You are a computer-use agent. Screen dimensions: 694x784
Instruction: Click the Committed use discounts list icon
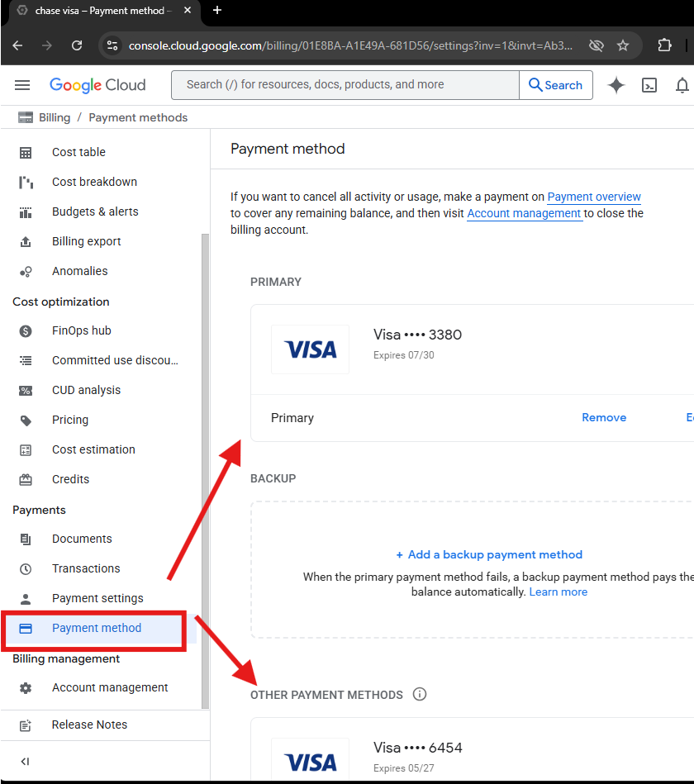[x=26, y=360]
